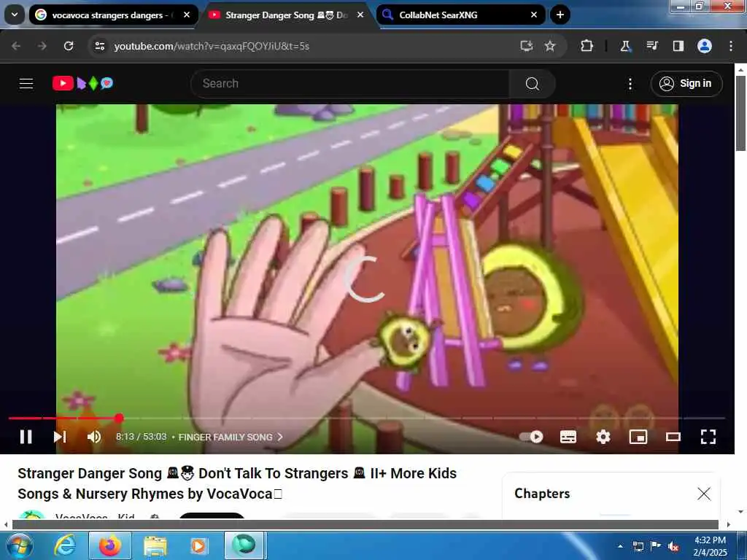
Task: Expand FINGER FAMILY SONG chapter
Action: click(x=231, y=437)
